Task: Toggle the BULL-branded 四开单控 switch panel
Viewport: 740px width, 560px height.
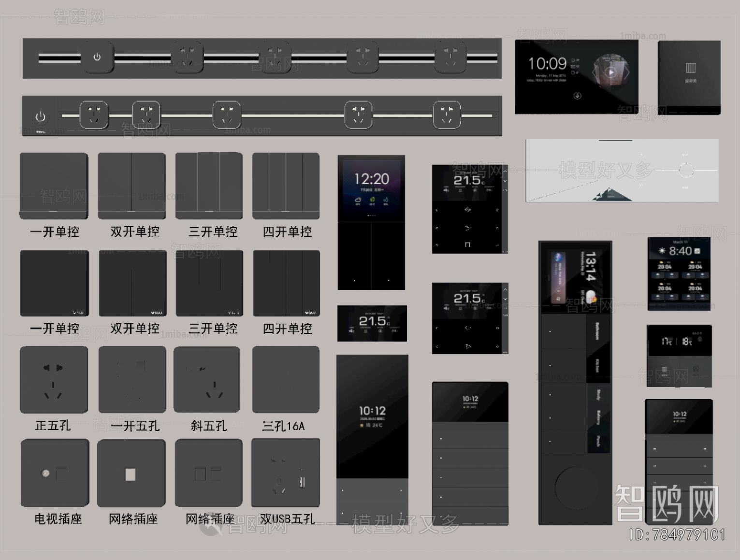Action: (286, 283)
